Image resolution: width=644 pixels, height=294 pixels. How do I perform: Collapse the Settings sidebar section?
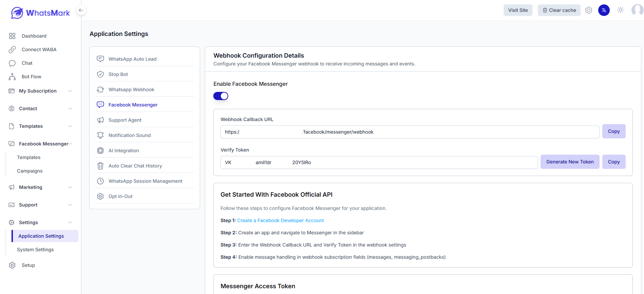70,222
